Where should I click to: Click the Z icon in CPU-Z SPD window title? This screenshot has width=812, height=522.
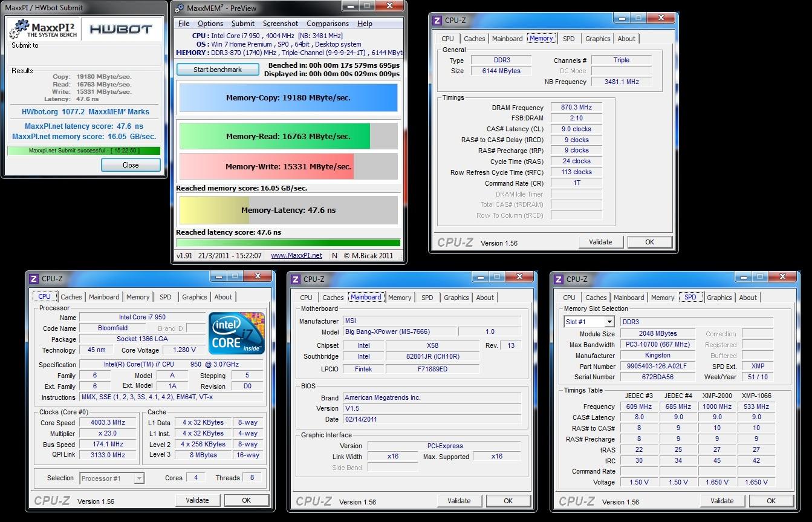pos(559,279)
